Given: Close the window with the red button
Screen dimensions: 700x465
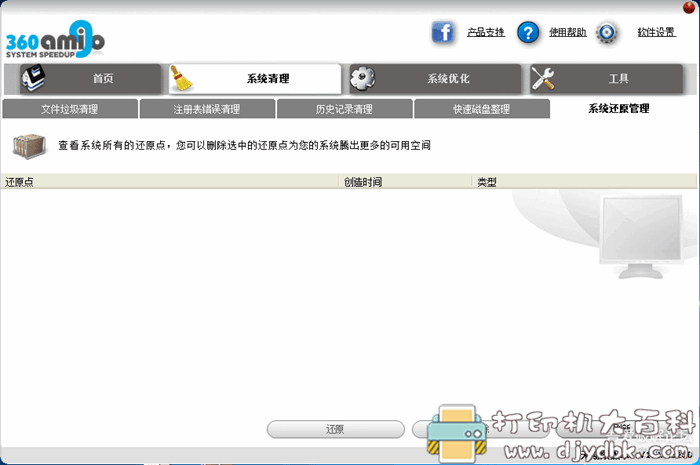Looking at the screenshot, I should tap(689, 7).
